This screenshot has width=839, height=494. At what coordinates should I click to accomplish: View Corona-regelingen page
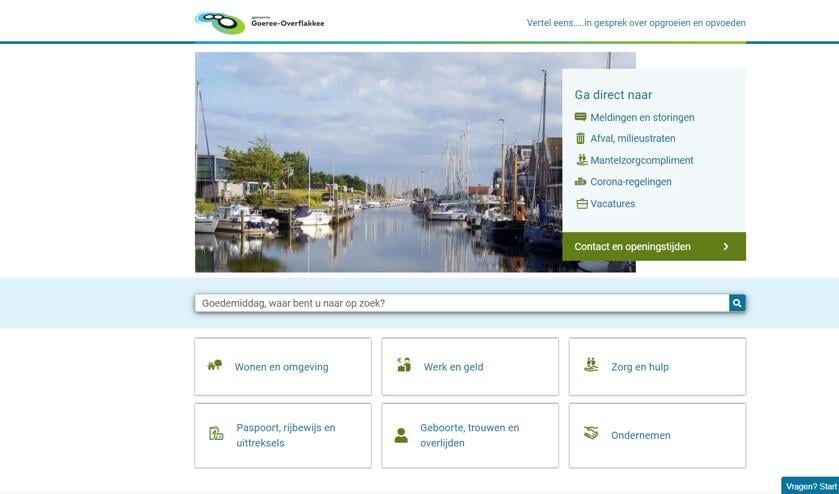pyautogui.click(x=631, y=181)
